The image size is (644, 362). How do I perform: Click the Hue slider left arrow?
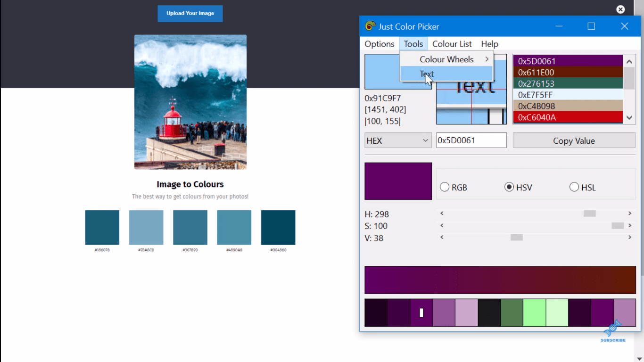[442, 214]
